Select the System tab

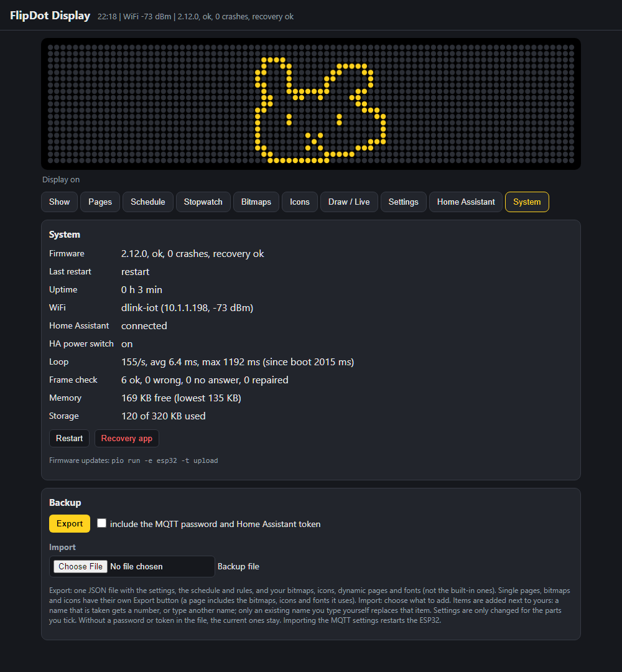coord(527,202)
